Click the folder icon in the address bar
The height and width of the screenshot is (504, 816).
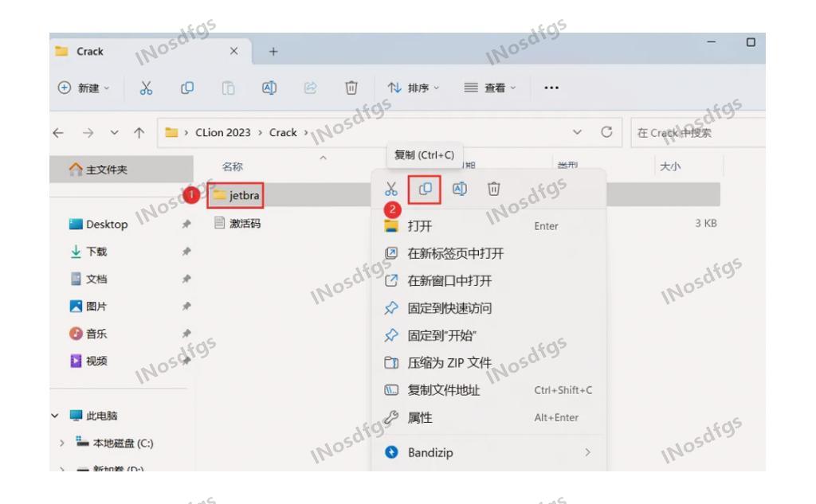click(x=171, y=133)
